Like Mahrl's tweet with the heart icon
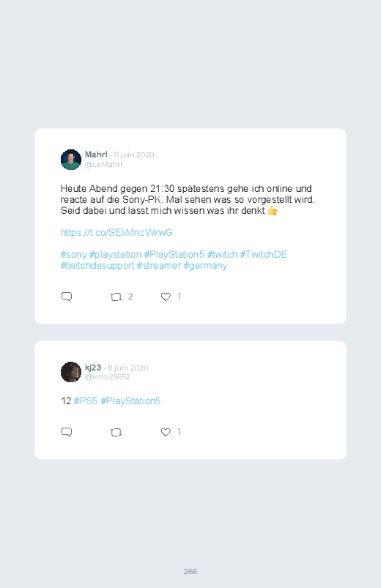 pos(166,297)
